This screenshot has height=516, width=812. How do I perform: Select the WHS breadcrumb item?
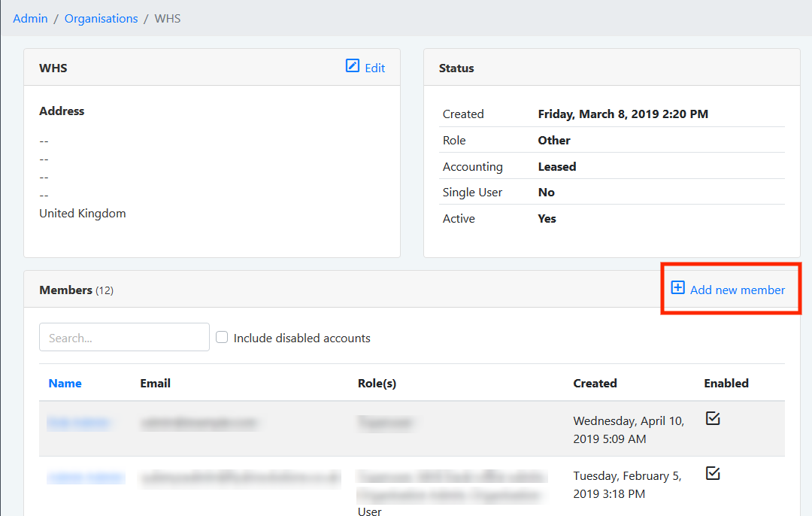click(168, 18)
